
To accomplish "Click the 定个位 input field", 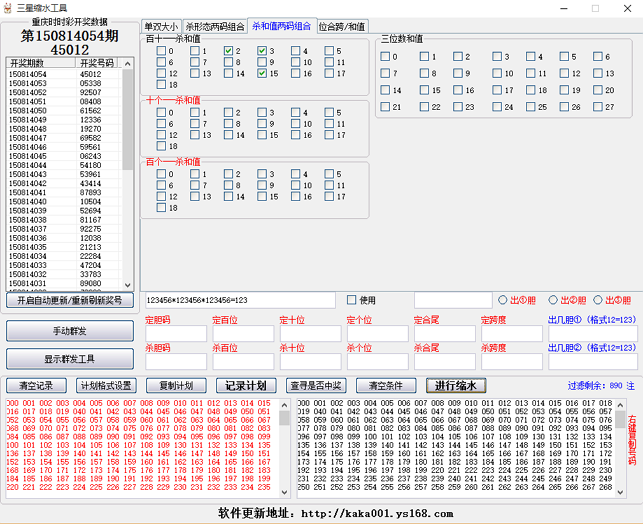I will pyautogui.click(x=378, y=334).
